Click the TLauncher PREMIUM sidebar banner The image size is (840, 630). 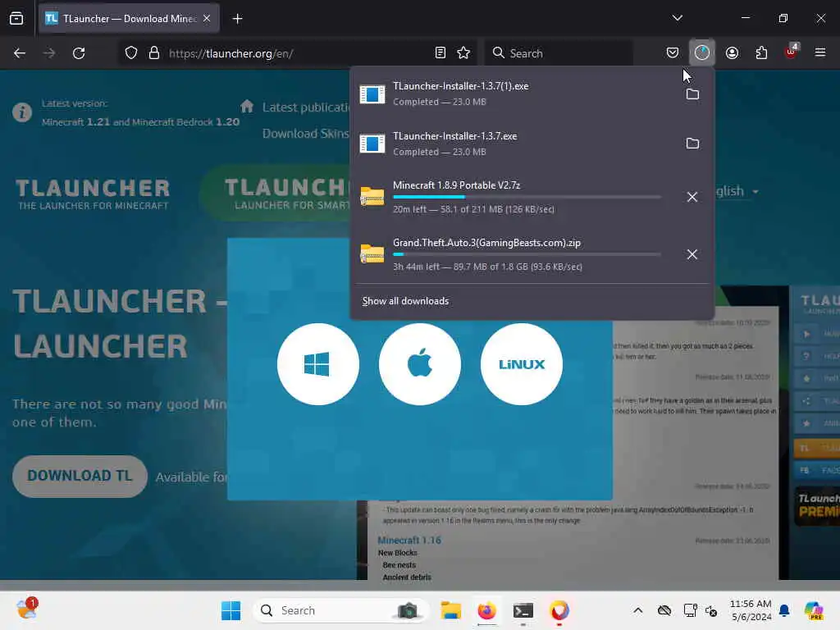coord(816,506)
